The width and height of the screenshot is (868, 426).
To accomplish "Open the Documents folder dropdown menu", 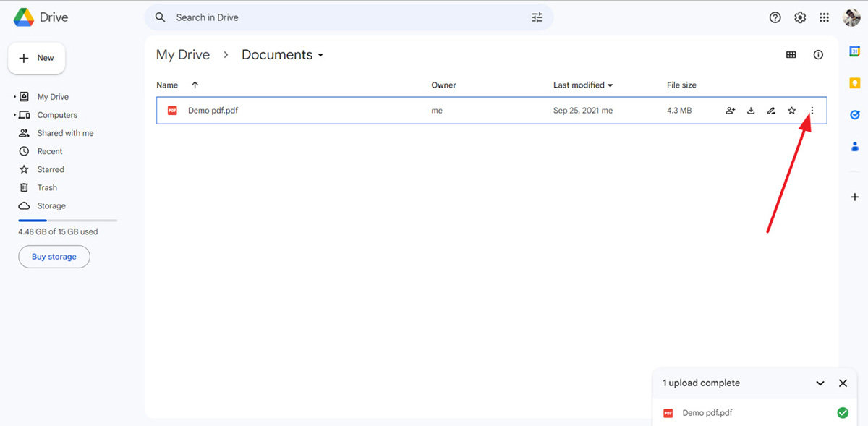I will [x=320, y=54].
